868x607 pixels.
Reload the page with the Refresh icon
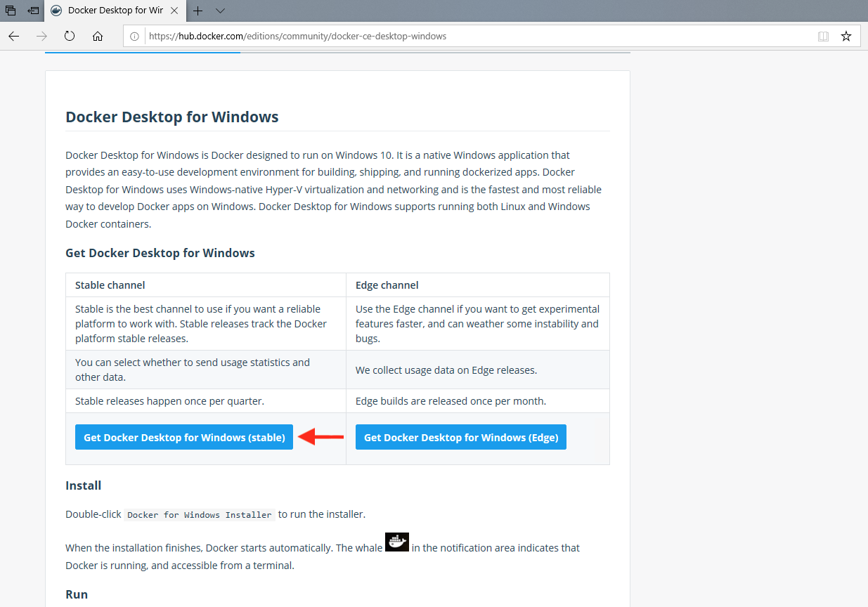click(70, 36)
